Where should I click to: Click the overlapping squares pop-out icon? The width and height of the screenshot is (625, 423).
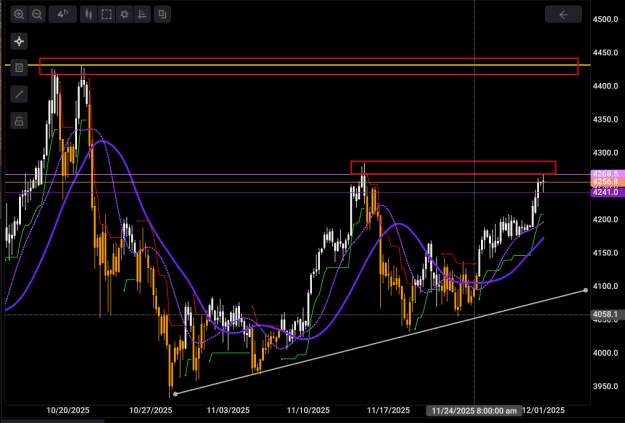click(x=162, y=14)
